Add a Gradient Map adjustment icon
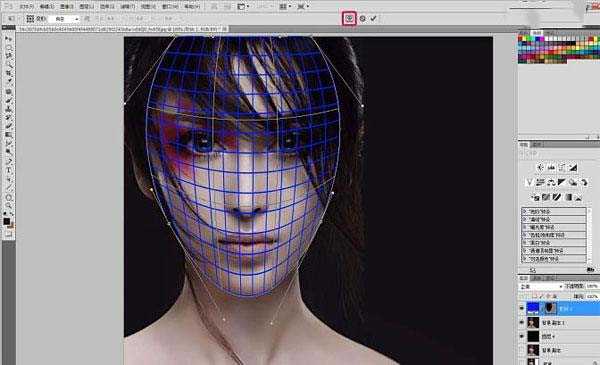600x365 pixels. click(x=568, y=197)
